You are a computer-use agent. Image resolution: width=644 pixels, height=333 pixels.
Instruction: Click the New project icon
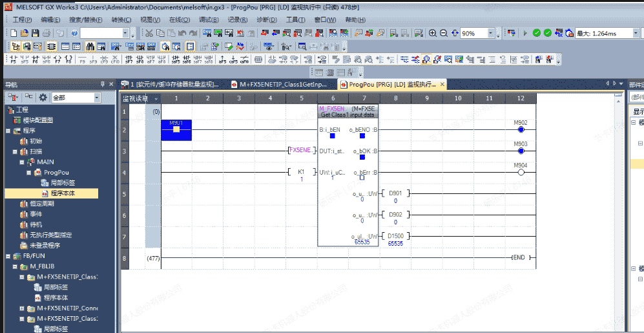point(14,33)
